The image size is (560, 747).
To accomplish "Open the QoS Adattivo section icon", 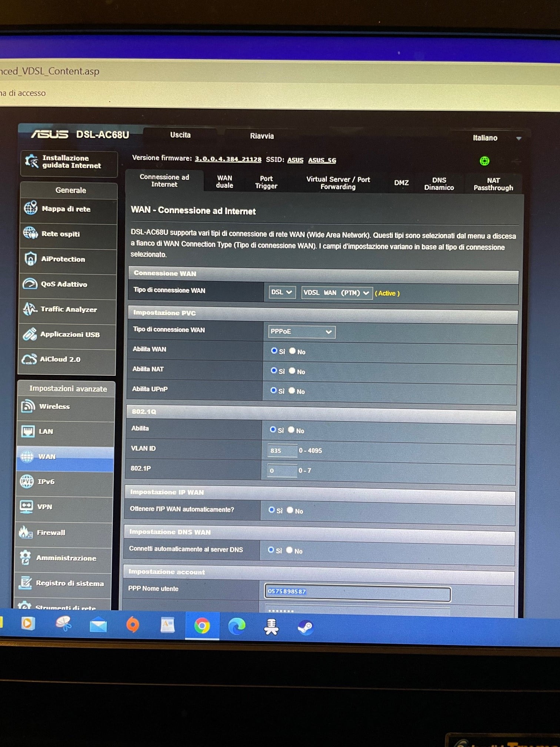I will (30, 284).
